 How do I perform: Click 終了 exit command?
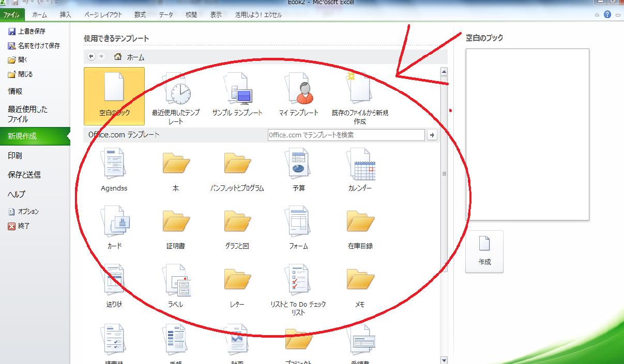(19, 226)
